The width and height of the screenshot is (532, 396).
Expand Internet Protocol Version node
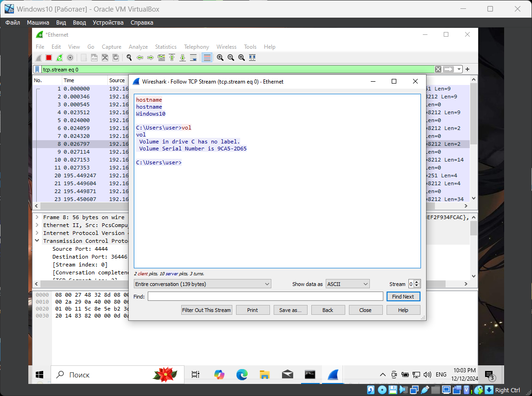pos(37,233)
